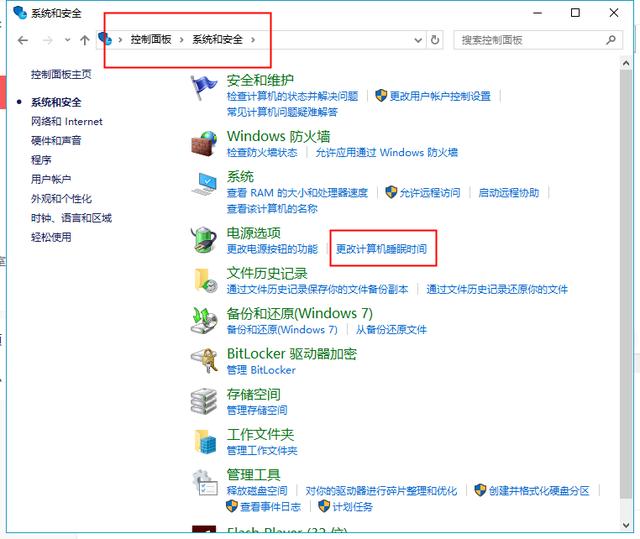This screenshot has height=539, width=640.
Task: Open 查看 RAM 的大小和处理器速度 link
Action: [297, 193]
